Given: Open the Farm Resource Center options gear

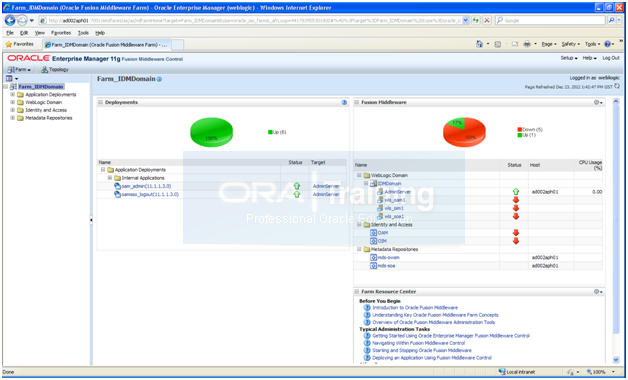Looking at the screenshot, I should click(x=598, y=292).
